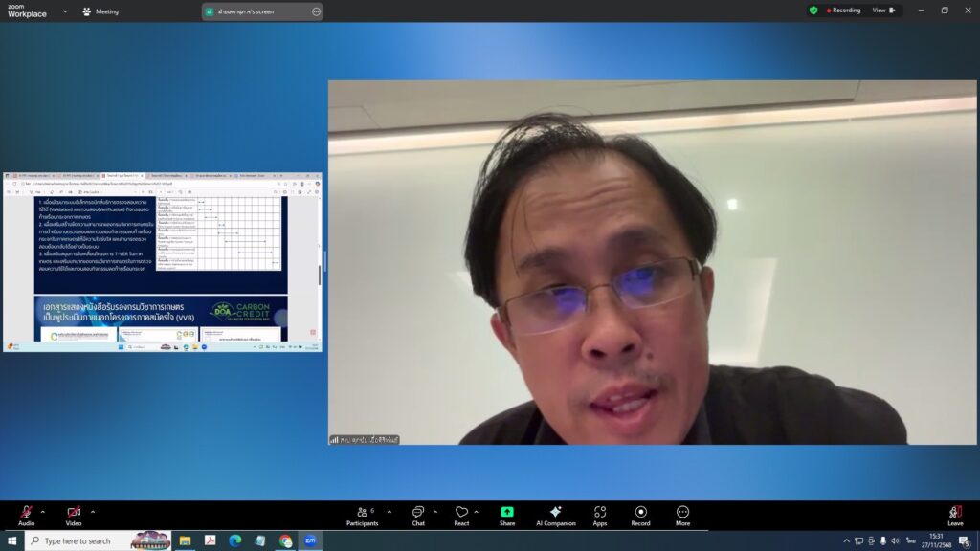The width and height of the screenshot is (980, 551).
Task: Click the green encryption shield icon
Action: click(813, 11)
